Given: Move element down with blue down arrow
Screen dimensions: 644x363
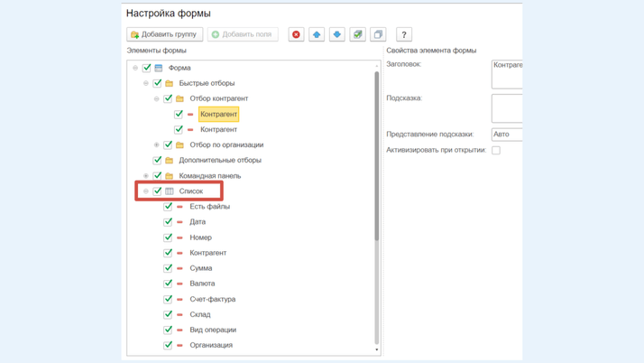Looking at the screenshot, I should point(337,34).
